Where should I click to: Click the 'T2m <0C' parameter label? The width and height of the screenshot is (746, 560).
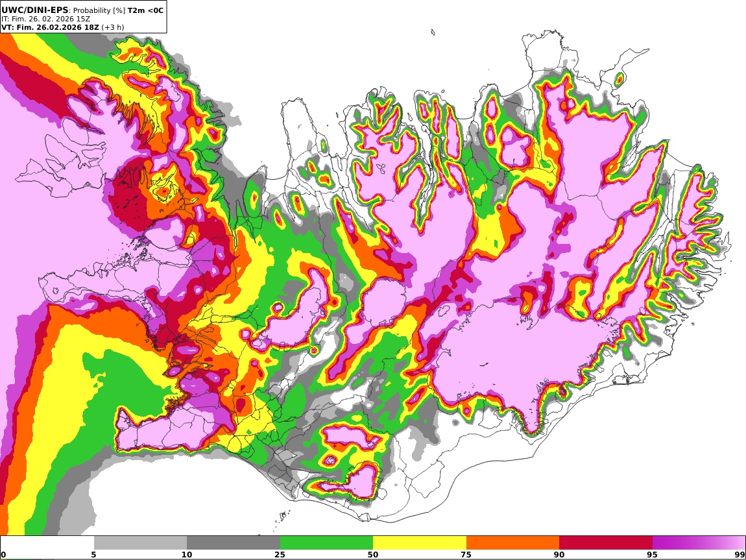click(x=145, y=10)
